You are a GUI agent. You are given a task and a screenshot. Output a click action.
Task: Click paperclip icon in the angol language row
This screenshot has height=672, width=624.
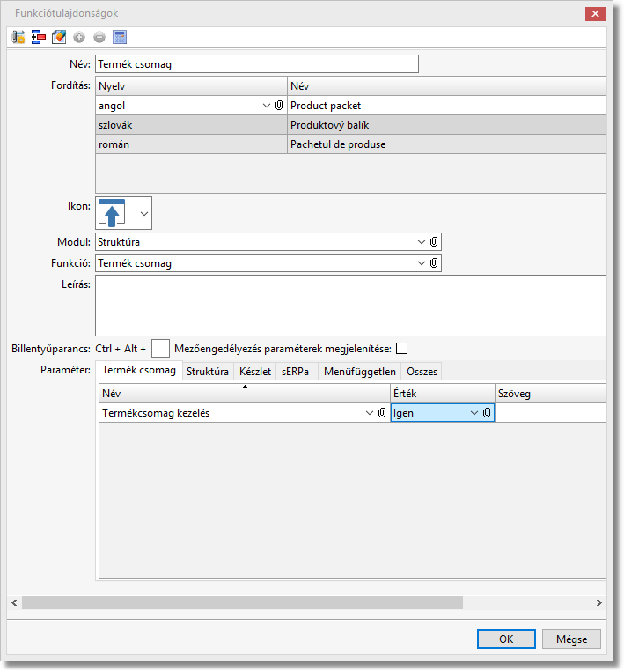point(279,106)
